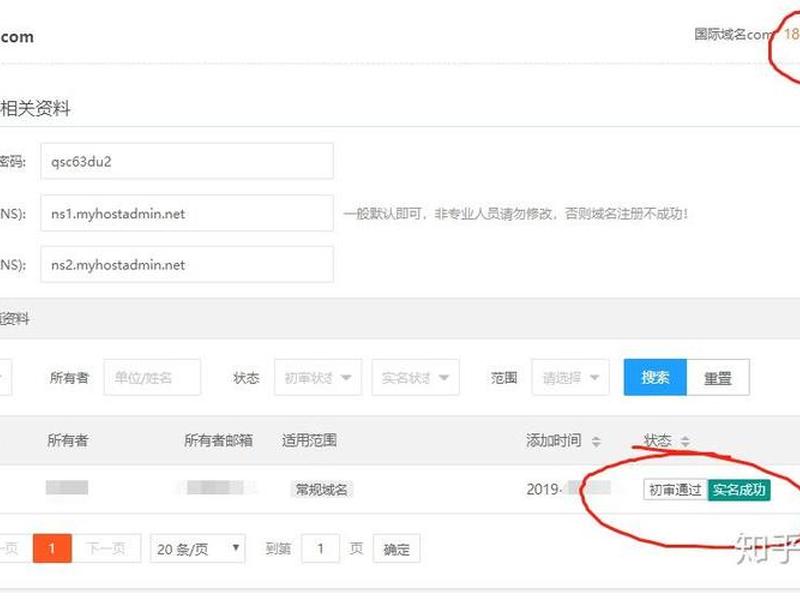Click the blue 搜索 button

click(655, 378)
